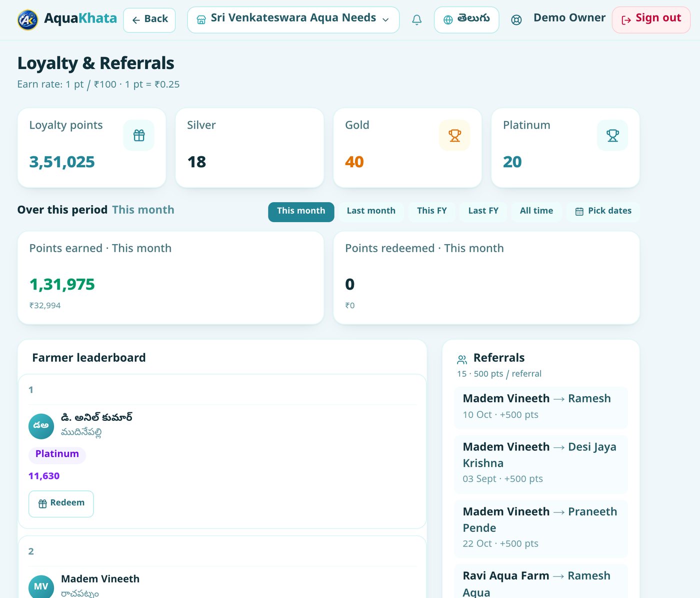Click the Gold tier count 40
This screenshot has width=700, height=598.
354,162
